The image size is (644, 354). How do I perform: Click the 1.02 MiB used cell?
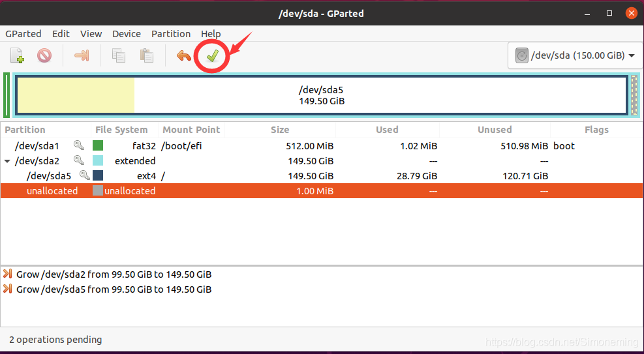pos(418,145)
